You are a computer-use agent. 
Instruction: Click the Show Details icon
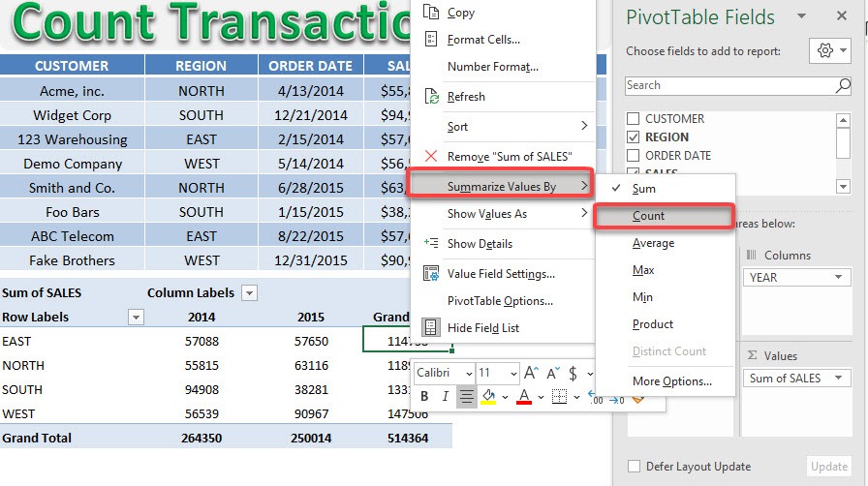(431, 243)
